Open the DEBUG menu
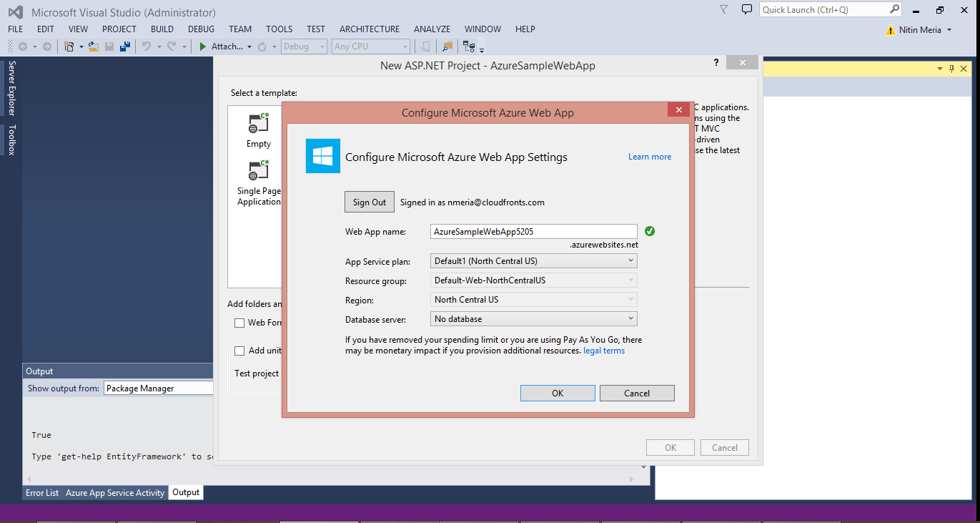Viewport: 980px width, 523px height. (x=201, y=29)
